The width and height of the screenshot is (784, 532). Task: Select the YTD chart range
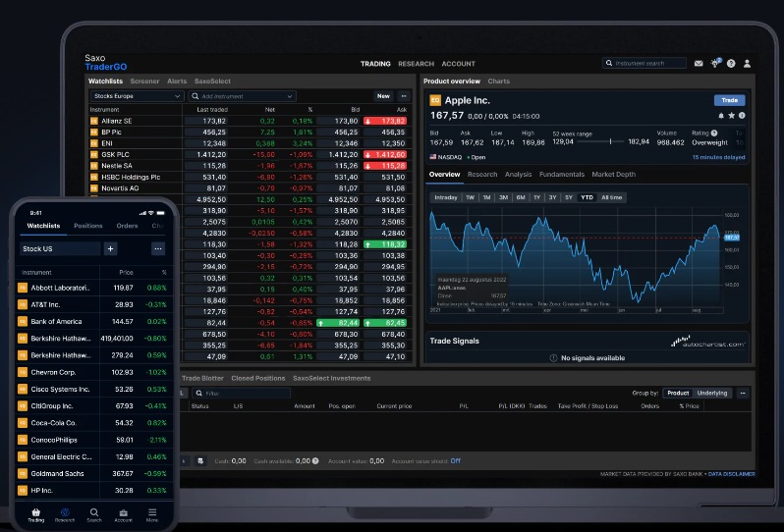click(x=587, y=197)
